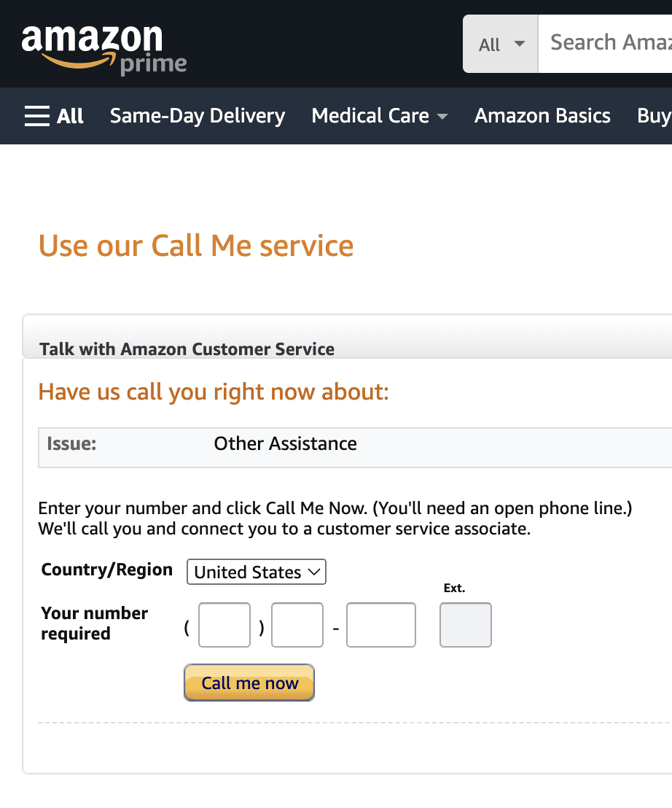The image size is (672, 808).
Task: Click the last phone number input box
Action: coord(380,625)
